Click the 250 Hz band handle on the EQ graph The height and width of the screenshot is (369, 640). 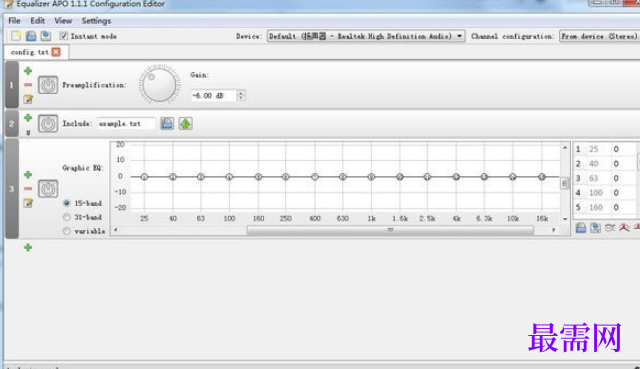click(x=286, y=177)
